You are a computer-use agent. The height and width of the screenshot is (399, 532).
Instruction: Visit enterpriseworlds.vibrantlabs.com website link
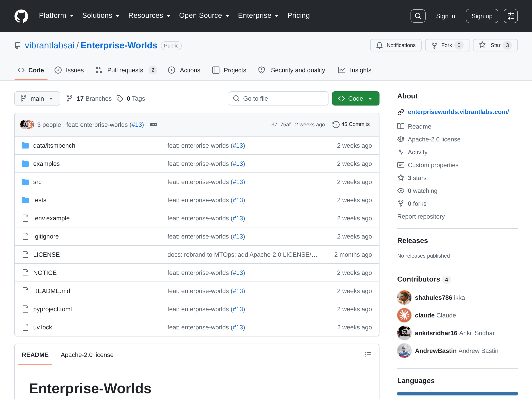(x=458, y=112)
